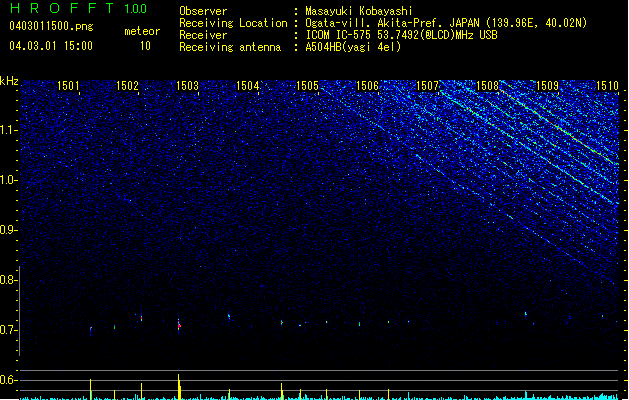This screenshot has width=629, height=400.
Task: Click the meteor count label
Action: tap(142, 31)
